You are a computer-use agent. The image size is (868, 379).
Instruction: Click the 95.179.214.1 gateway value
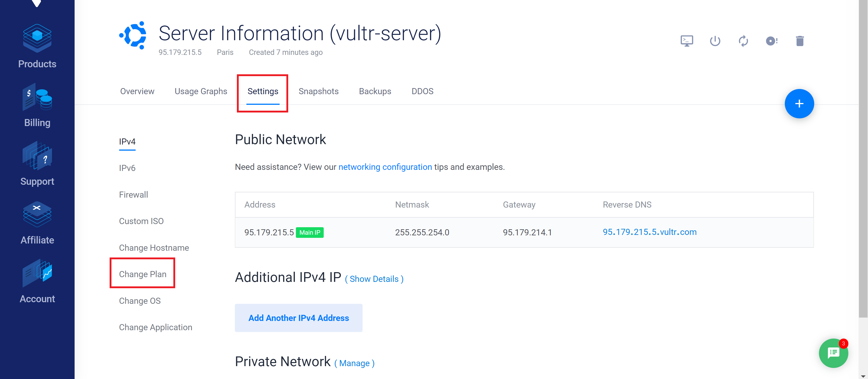pyautogui.click(x=527, y=233)
